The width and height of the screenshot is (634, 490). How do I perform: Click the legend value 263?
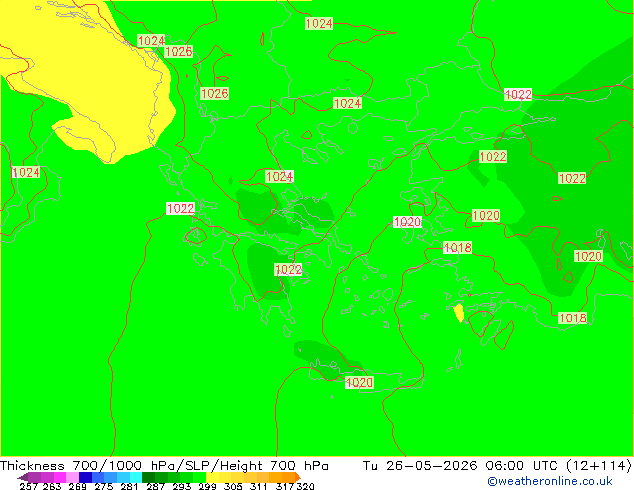(52, 486)
